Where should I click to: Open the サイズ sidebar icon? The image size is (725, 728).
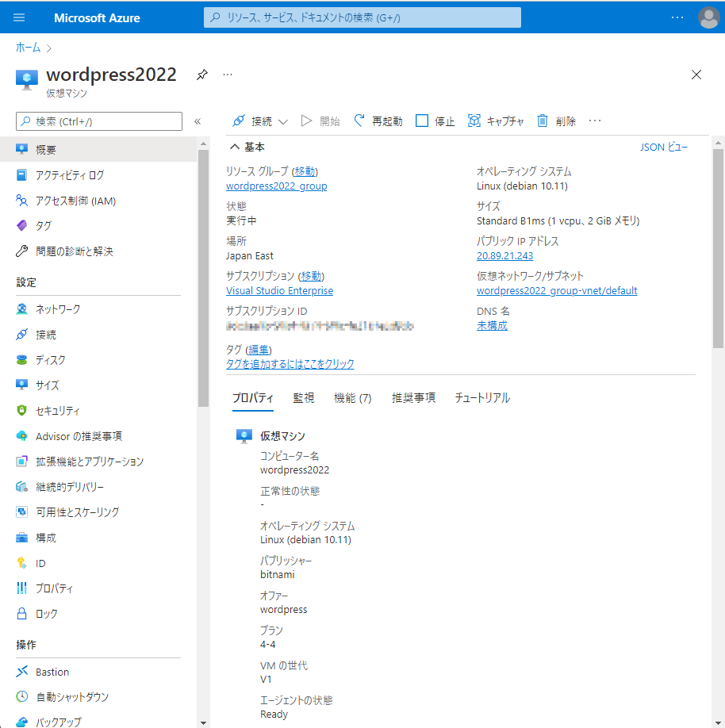point(22,385)
